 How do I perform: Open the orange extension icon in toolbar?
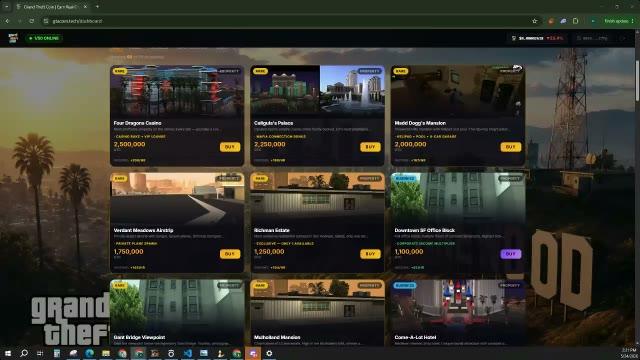click(x=551, y=21)
